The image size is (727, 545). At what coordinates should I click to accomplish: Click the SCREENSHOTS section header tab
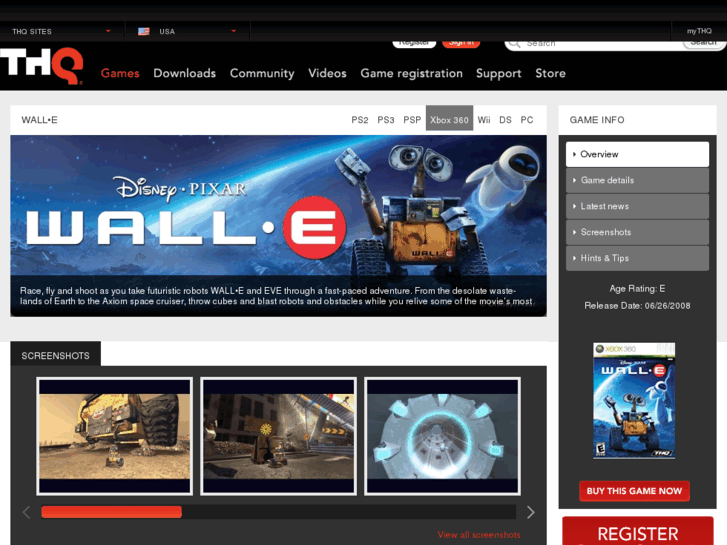point(56,355)
